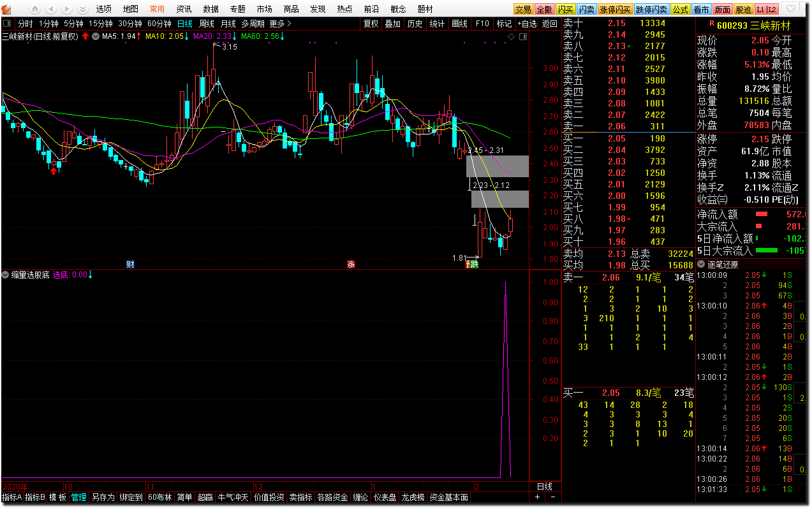Click the 画线 drawing toolbar item
812x508 pixels.
pos(459,24)
